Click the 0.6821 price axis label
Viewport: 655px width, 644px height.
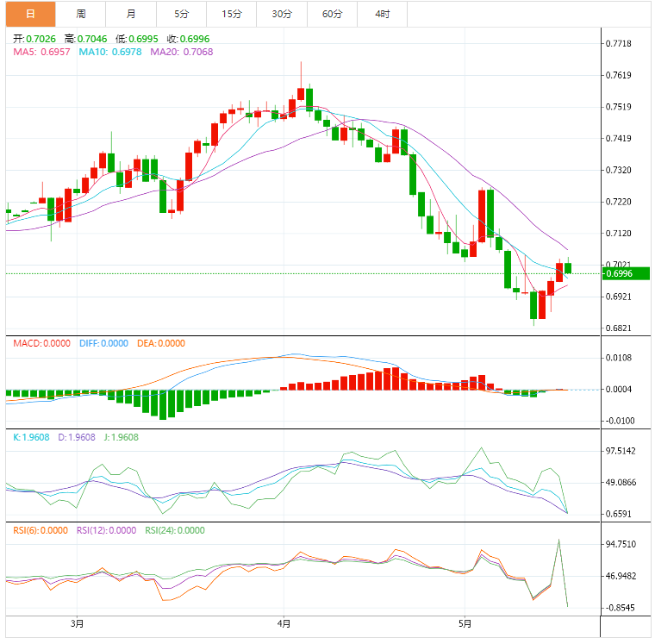tap(619, 328)
